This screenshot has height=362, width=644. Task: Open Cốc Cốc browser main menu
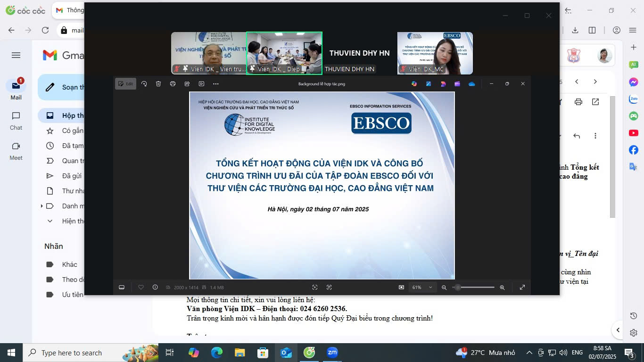coord(633,30)
